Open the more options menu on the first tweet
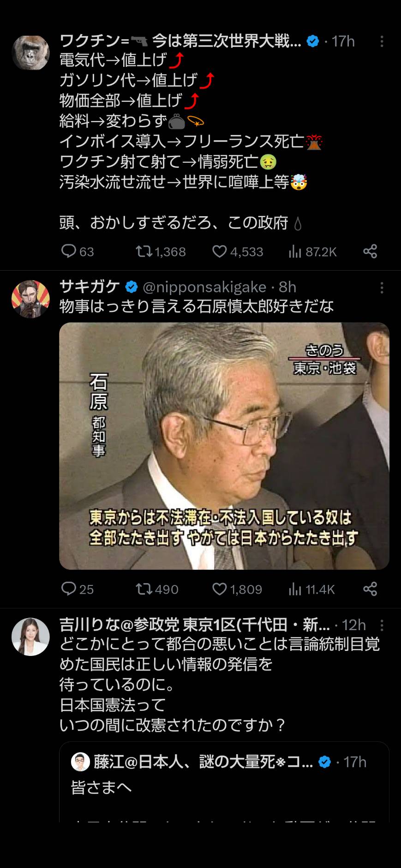Viewport: 401px width, 868px height. pyautogui.click(x=382, y=41)
